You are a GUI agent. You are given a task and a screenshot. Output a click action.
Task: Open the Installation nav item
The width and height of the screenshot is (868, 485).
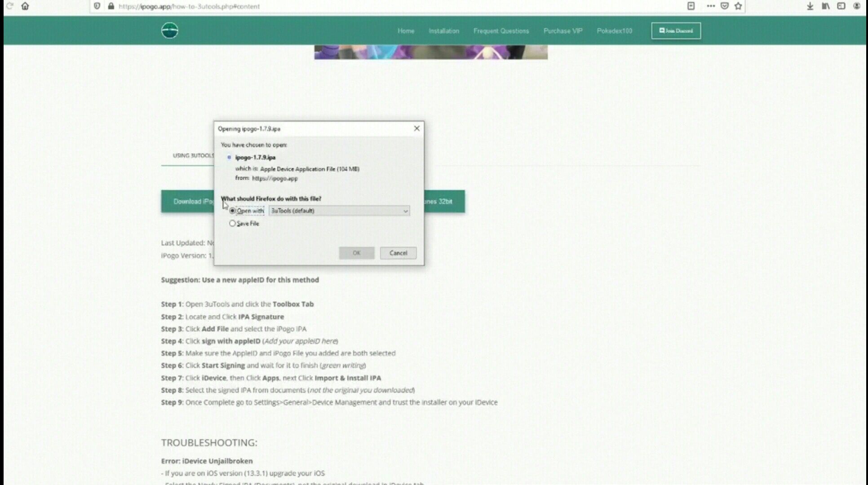tap(444, 31)
